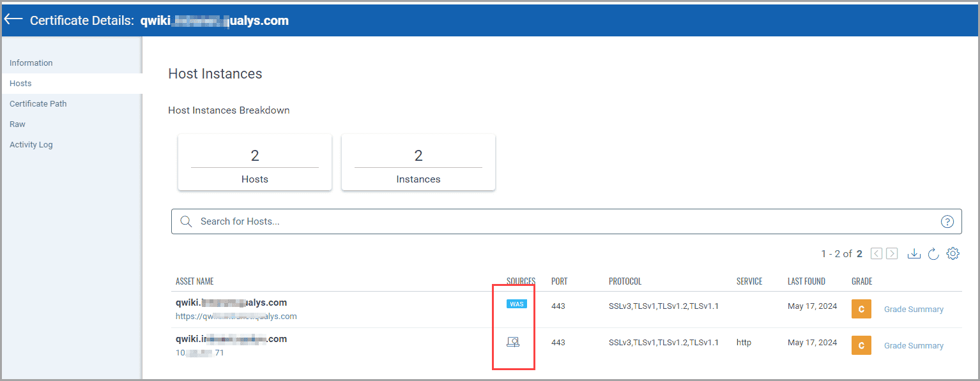Click the grade C badge for the first host

(x=861, y=308)
